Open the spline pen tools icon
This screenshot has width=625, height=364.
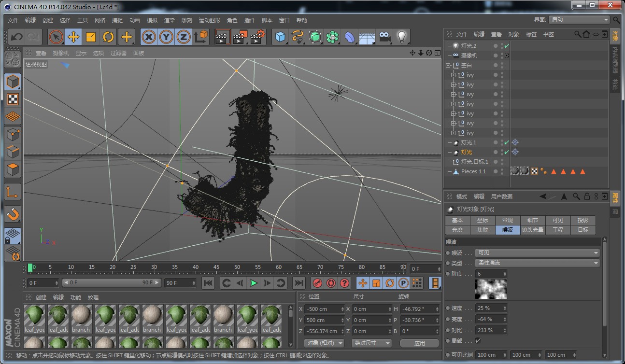298,37
